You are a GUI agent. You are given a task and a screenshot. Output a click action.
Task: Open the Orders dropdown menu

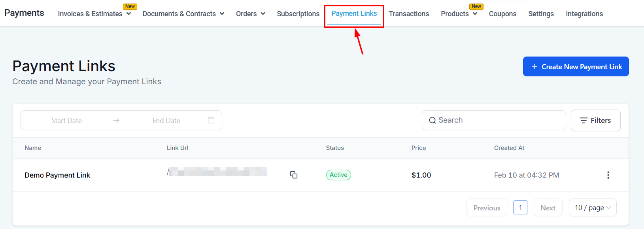tap(250, 14)
